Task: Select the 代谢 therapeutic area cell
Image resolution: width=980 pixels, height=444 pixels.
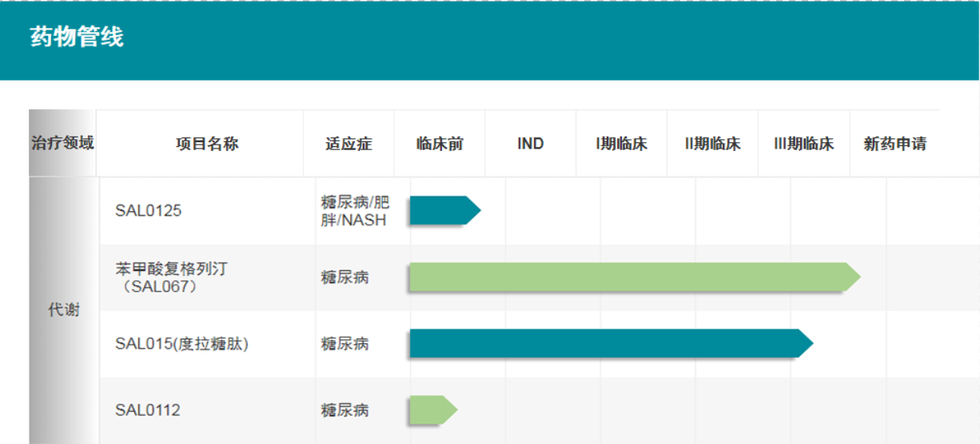Action: pos(64,311)
